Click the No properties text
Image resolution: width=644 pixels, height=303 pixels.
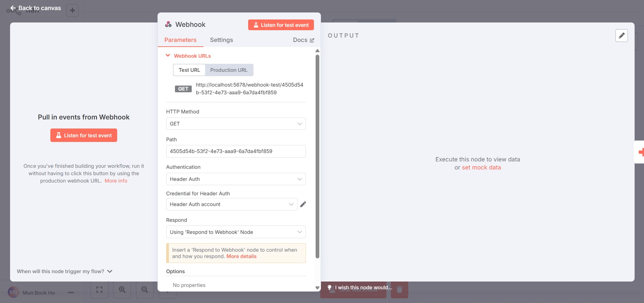coord(189,285)
